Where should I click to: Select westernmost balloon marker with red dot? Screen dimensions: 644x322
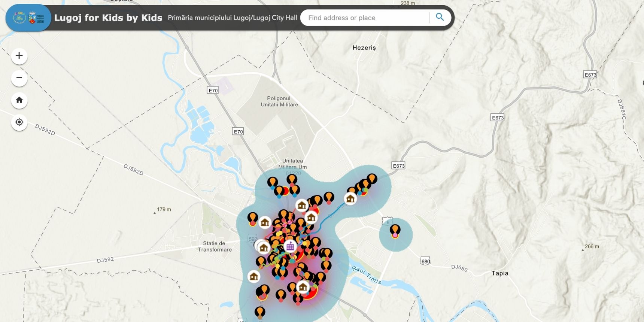253,219
